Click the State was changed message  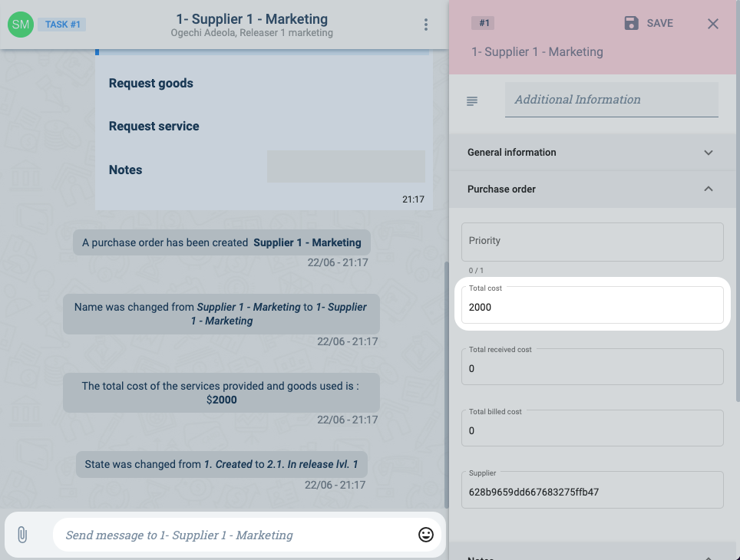tap(221, 464)
